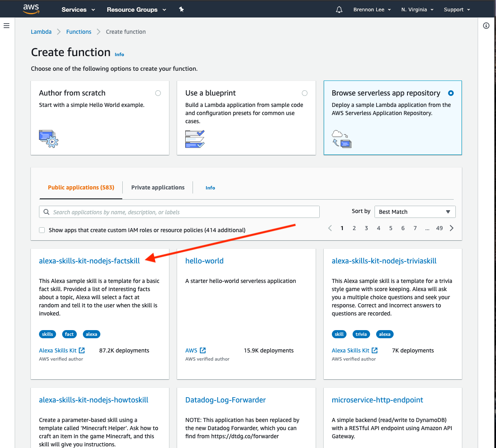Click the Create function breadcrumb text
This screenshot has width=496, height=448.
click(x=126, y=32)
